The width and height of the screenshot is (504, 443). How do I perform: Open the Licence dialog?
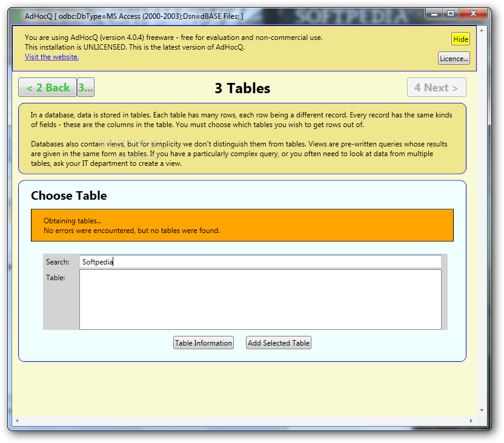(x=454, y=59)
